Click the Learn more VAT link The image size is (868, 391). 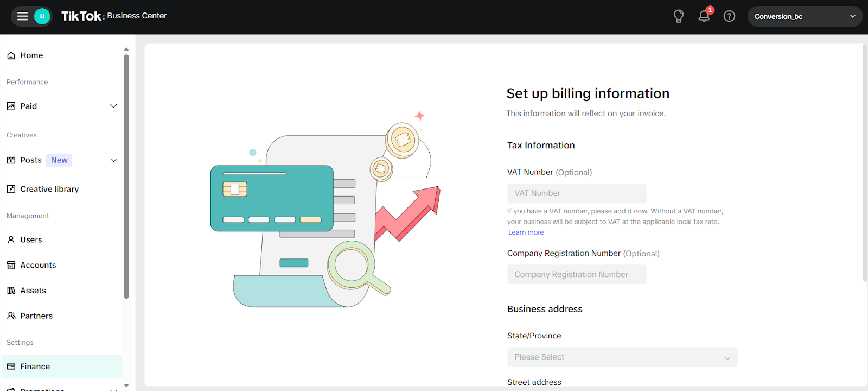pyautogui.click(x=526, y=232)
